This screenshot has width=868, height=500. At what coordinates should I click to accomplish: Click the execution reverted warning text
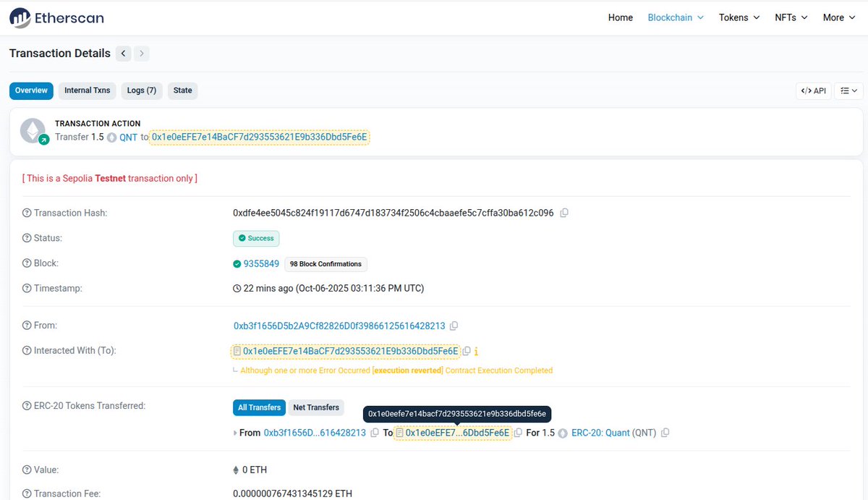(396, 370)
